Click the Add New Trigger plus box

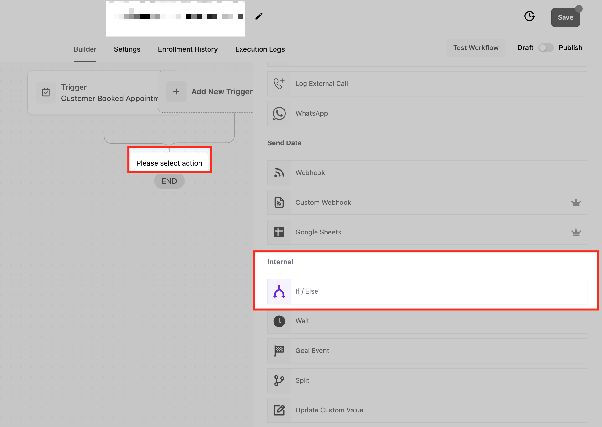[176, 91]
